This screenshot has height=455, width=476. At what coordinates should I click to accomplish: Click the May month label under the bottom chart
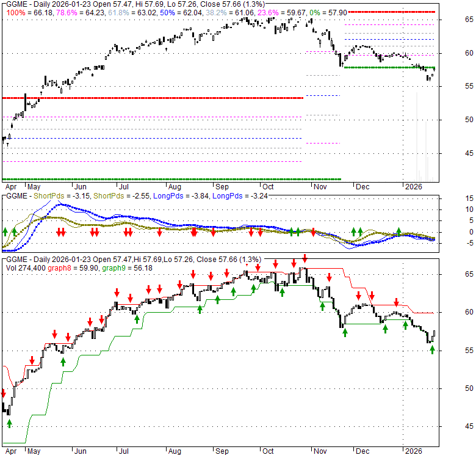34,451
